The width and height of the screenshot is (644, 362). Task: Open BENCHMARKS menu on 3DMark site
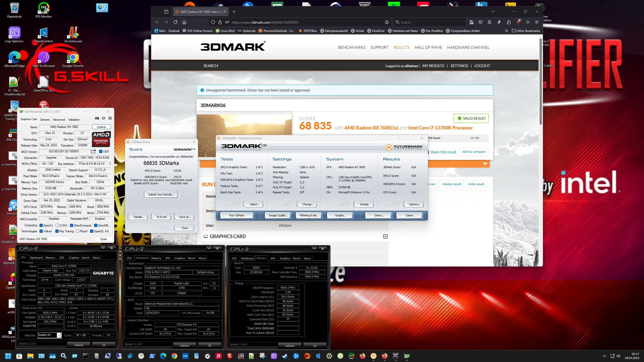pos(352,47)
